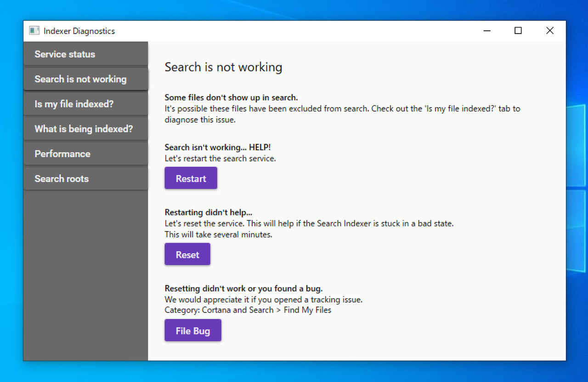Minimize the Indexer Diagnostics window

coord(487,31)
